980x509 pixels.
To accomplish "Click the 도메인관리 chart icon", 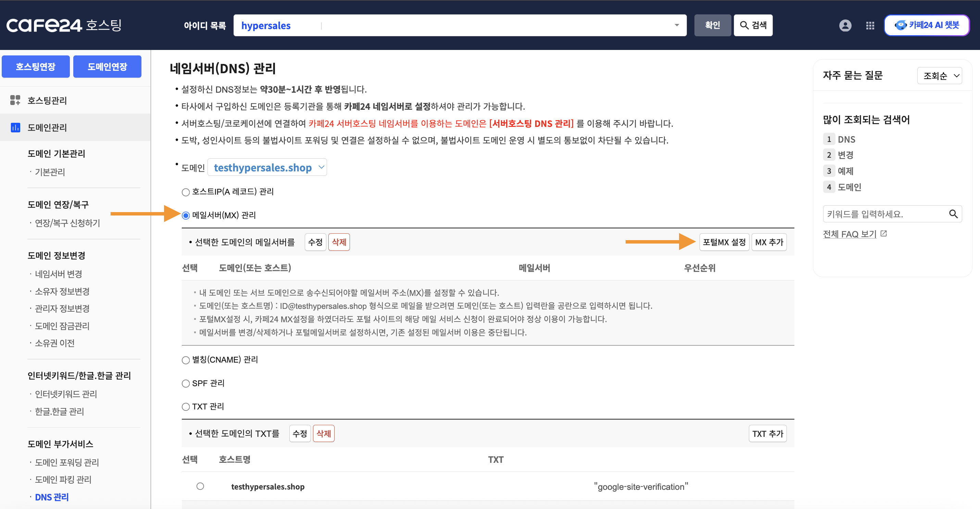I will [15, 127].
